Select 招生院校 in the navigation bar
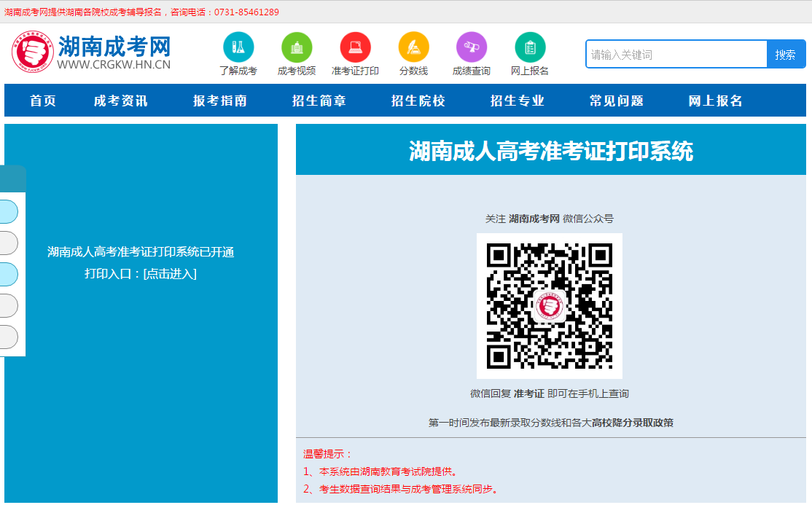 click(418, 101)
